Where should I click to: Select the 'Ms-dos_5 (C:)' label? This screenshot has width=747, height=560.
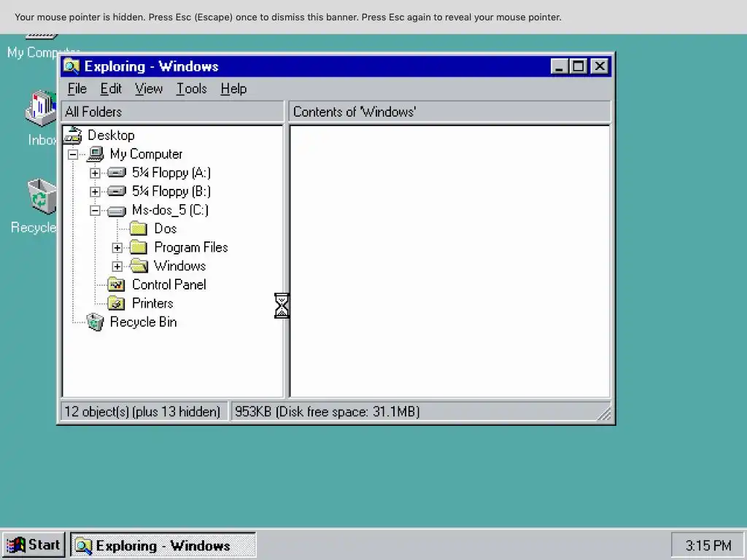click(x=171, y=210)
